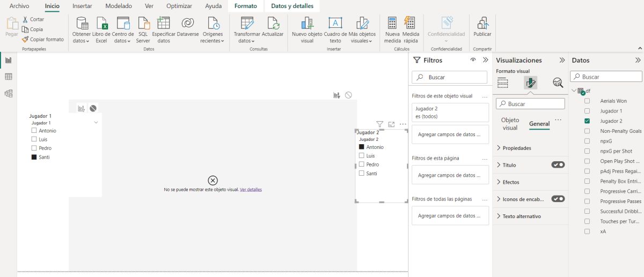Check Antonio in Jugador 1 slicer

pos(34,131)
